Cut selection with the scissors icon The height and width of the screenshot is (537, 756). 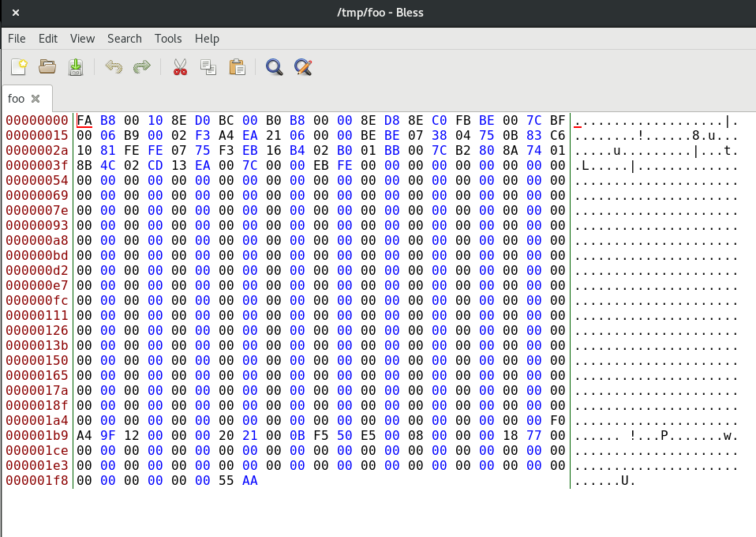(180, 66)
